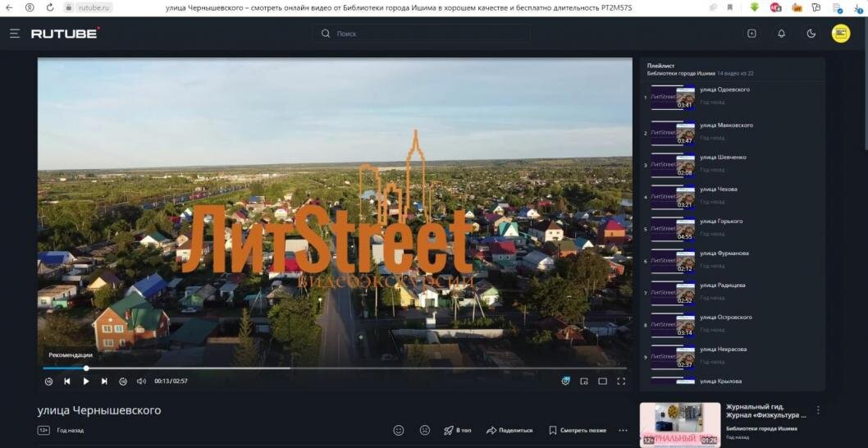Reload the browser page
This screenshot has height=448, width=868.
pos(50,7)
